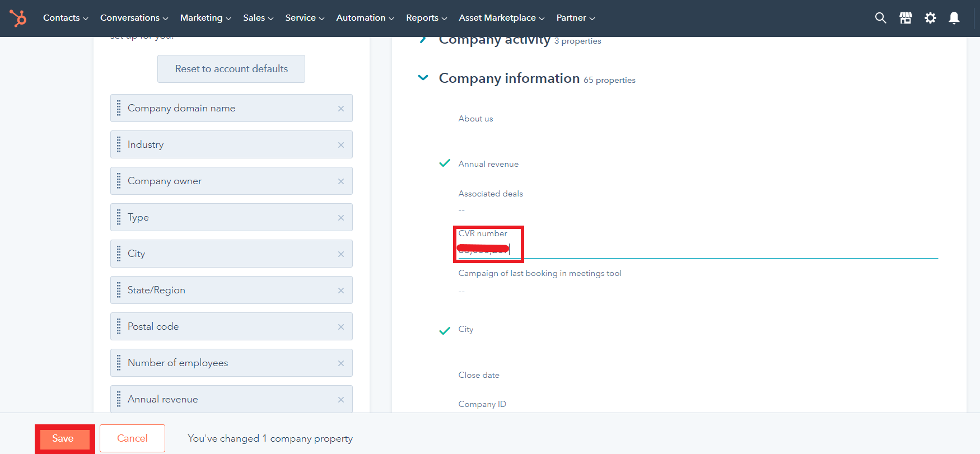Viewport: 980px width, 454px height.
Task: Save the changed company property
Action: (64, 438)
